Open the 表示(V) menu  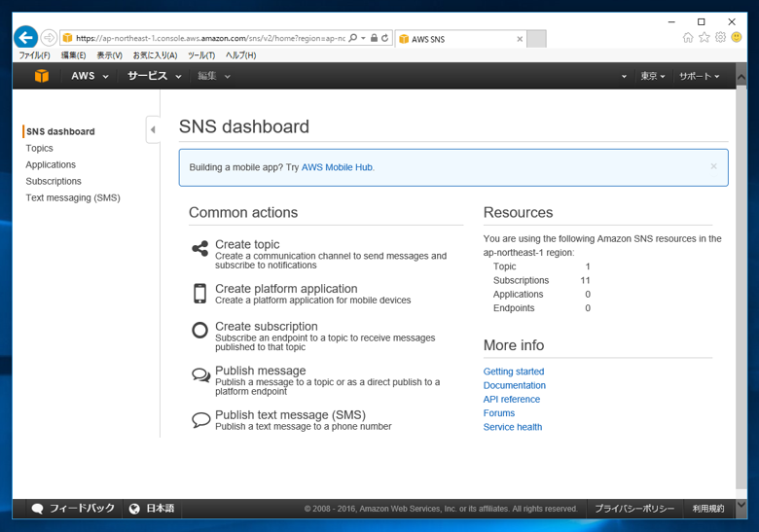pyautogui.click(x=109, y=55)
